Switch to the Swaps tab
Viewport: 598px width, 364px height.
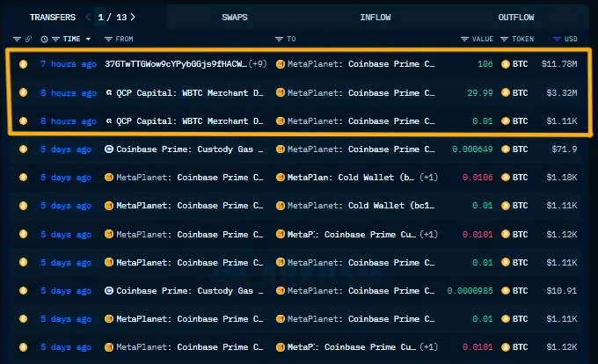click(235, 18)
